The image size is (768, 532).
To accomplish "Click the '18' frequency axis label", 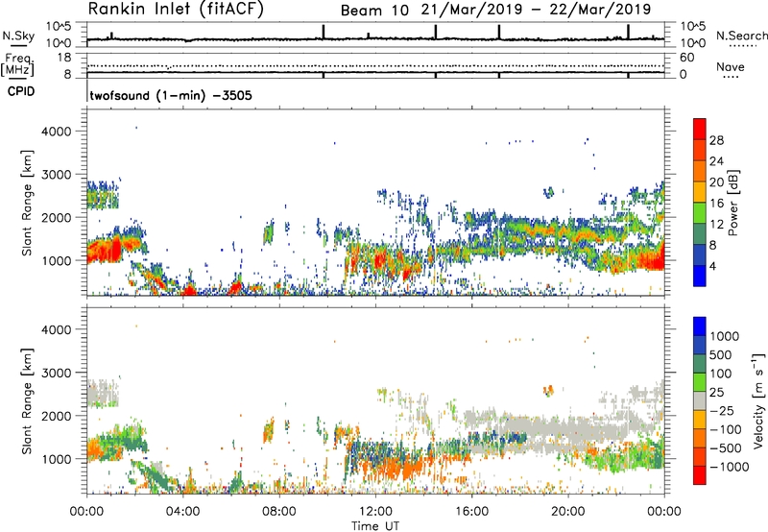I will pos(64,58).
